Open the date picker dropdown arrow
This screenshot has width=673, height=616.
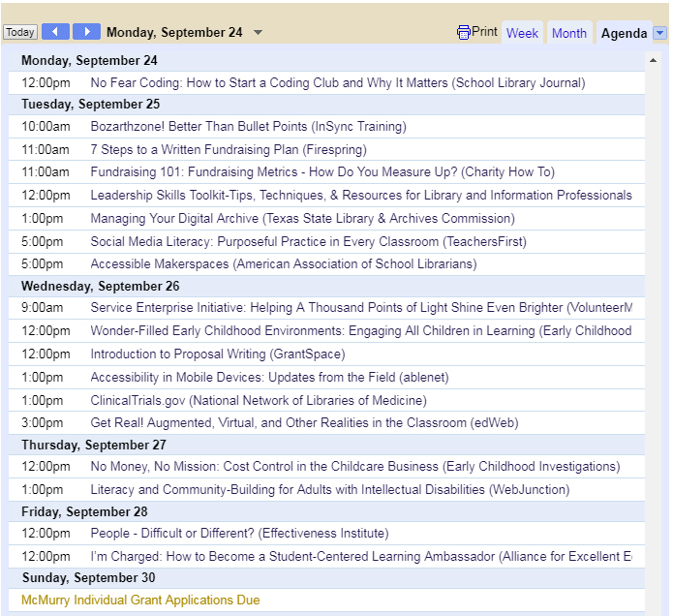pyautogui.click(x=258, y=32)
